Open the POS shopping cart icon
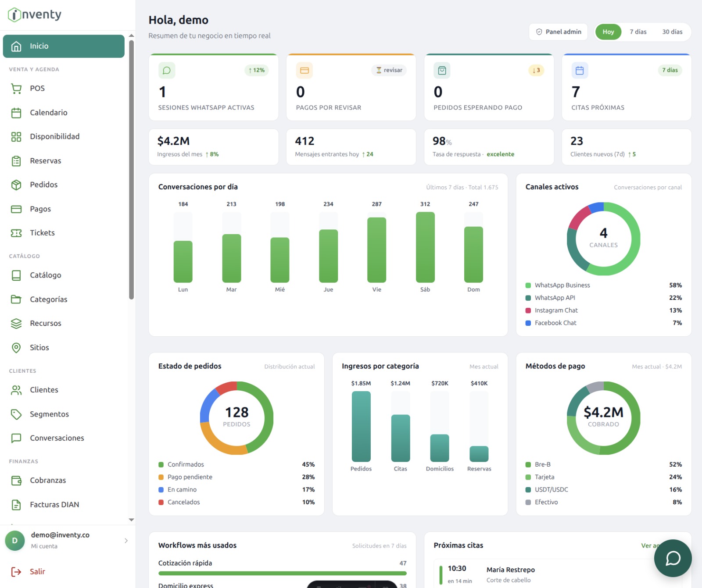702x588 pixels. 16,89
